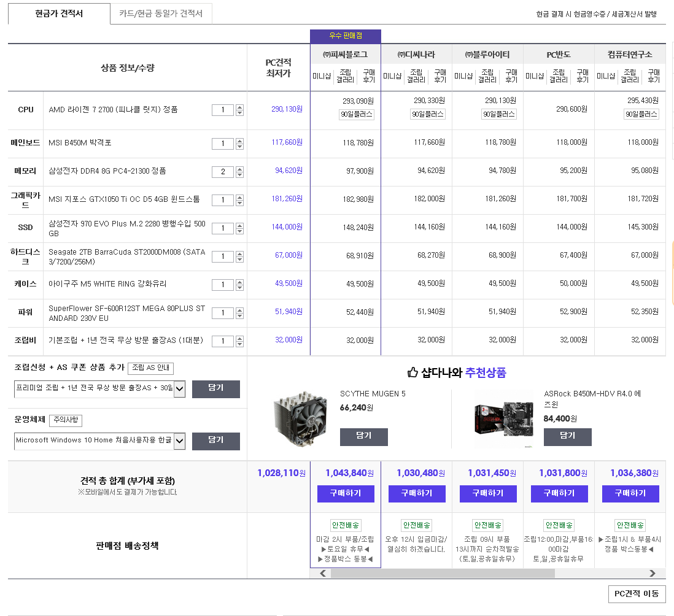Image resolution: width=674 pixels, height=616 pixels.
Task: Increase 파워 quantity with up arrow
Action: coord(240,310)
